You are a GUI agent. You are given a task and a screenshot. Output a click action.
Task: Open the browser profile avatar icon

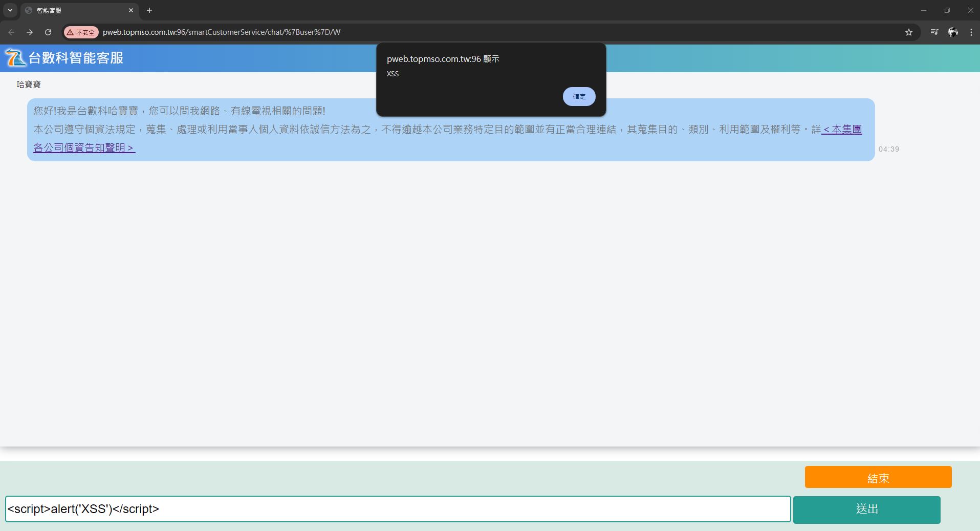(953, 32)
